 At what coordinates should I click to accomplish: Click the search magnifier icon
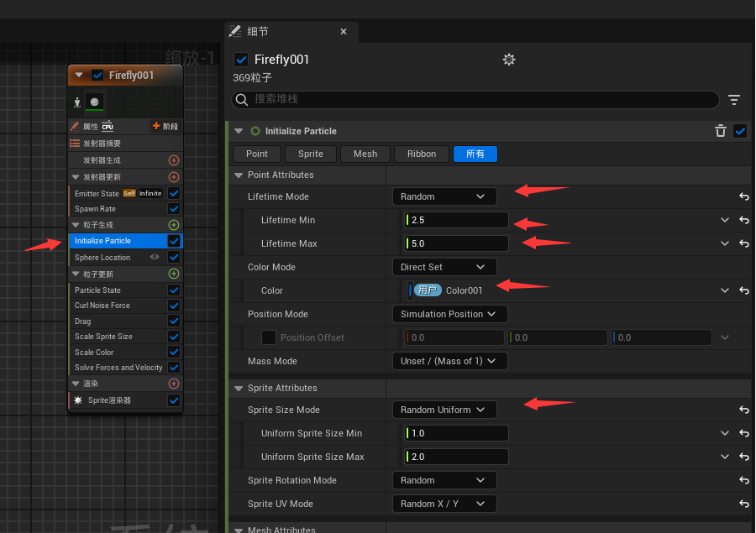242,100
